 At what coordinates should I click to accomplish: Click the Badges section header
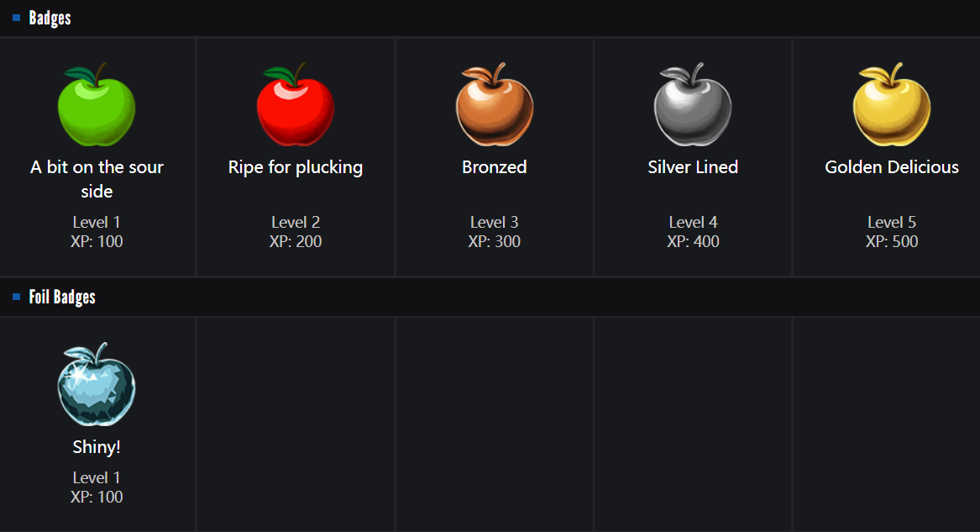pyautogui.click(x=50, y=18)
